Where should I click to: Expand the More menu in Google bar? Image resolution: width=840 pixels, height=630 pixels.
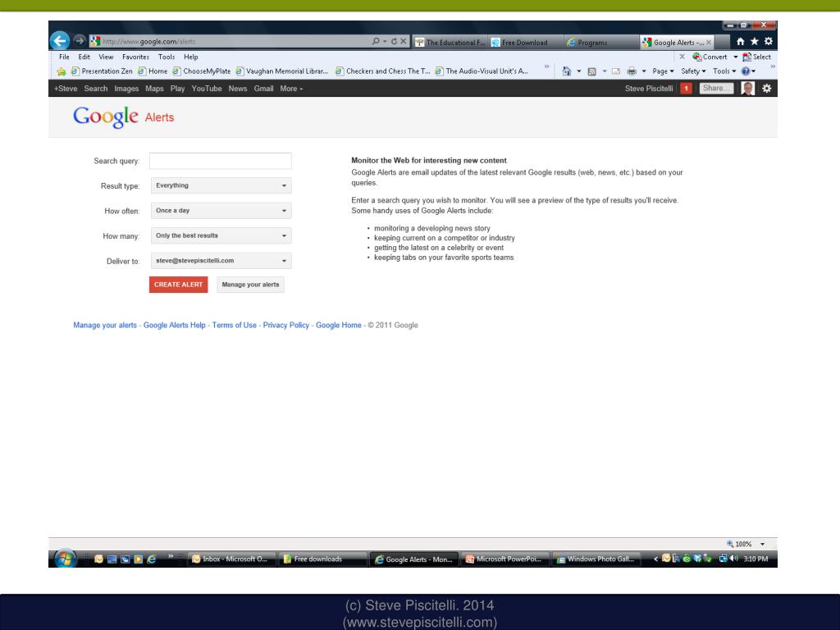pyautogui.click(x=291, y=89)
